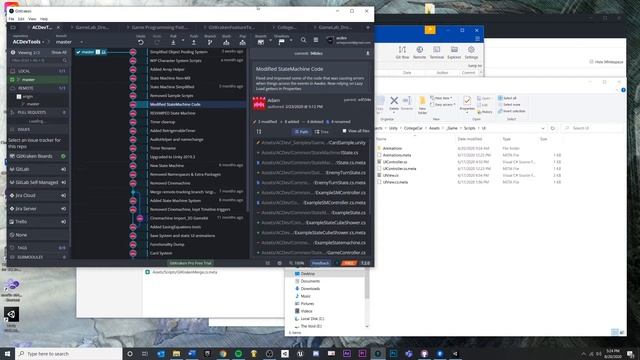Add a new tab with the plus icon

click(367, 27)
